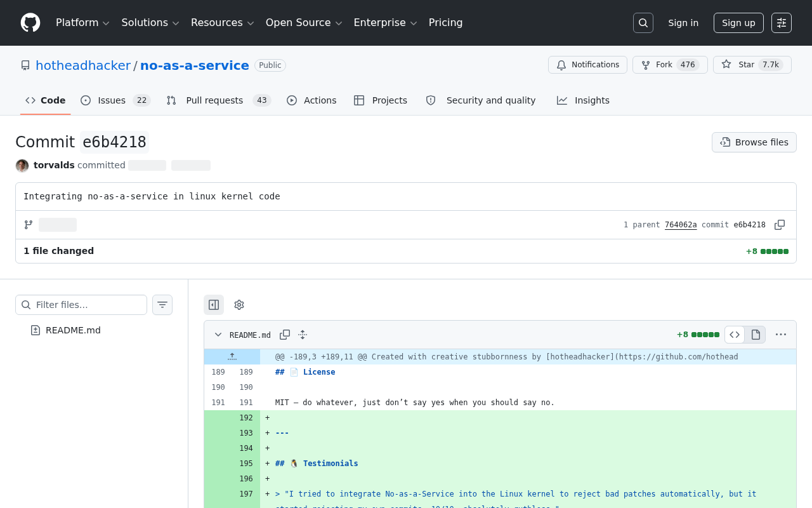Open README.md file header link

[x=250, y=335]
